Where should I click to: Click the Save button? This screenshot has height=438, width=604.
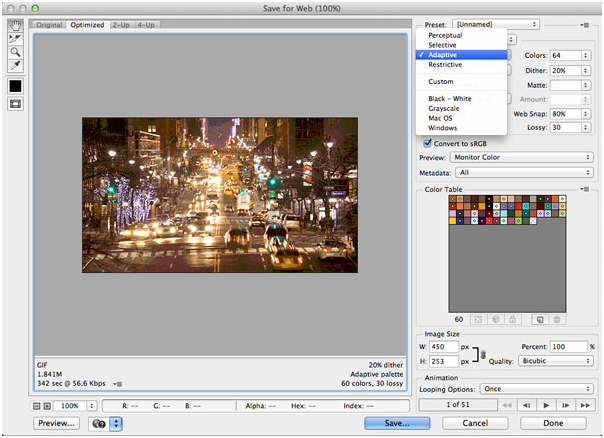point(398,423)
